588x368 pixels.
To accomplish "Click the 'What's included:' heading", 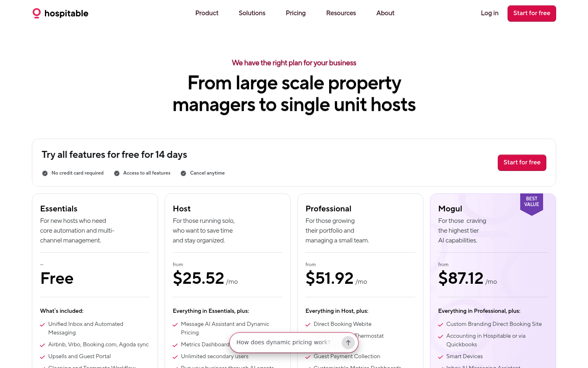I will tap(62, 311).
